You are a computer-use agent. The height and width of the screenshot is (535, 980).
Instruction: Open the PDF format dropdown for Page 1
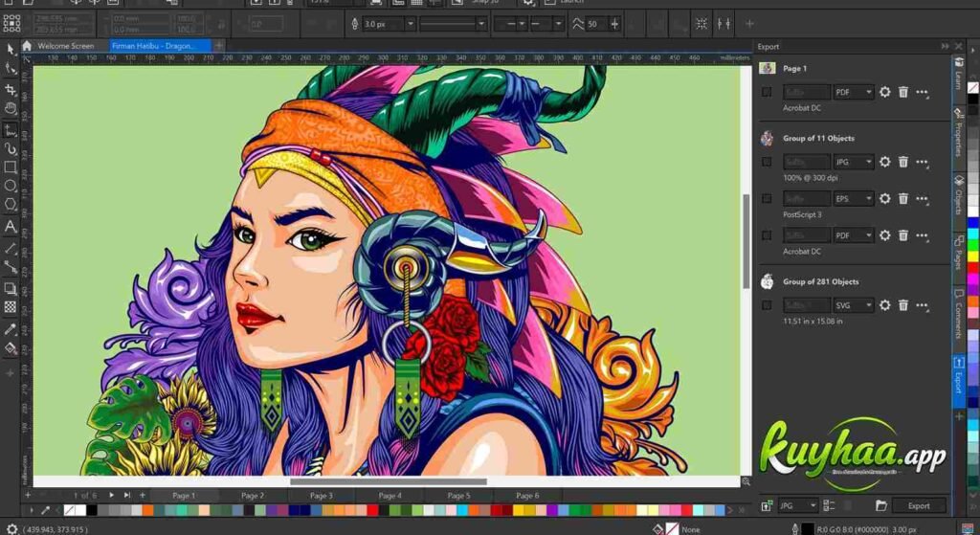(853, 92)
